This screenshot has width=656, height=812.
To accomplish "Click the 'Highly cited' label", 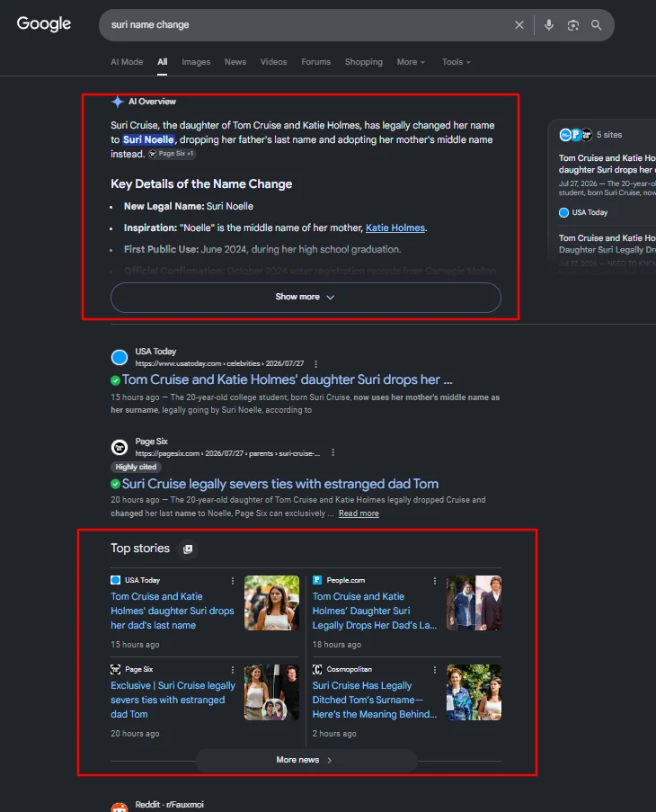I will 136,467.
